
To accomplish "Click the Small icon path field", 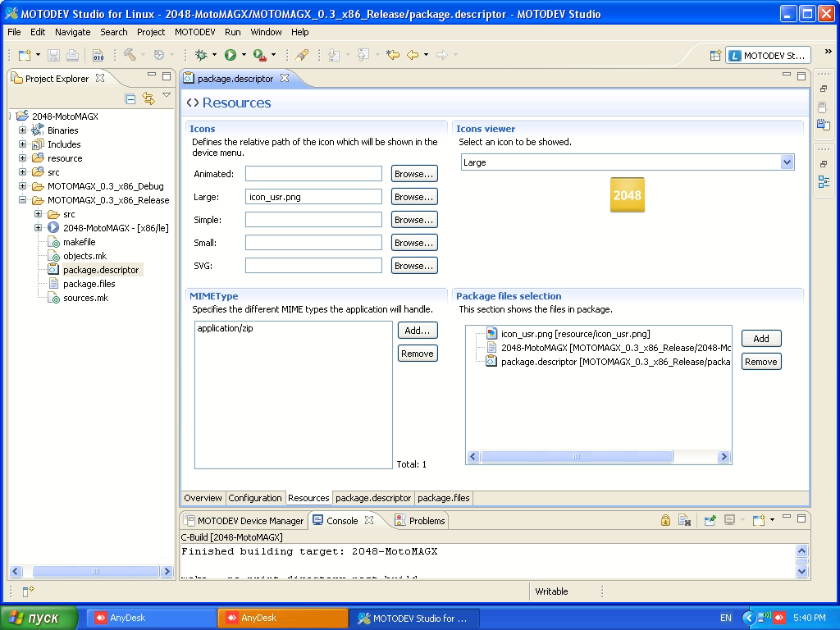I will 313,243.
